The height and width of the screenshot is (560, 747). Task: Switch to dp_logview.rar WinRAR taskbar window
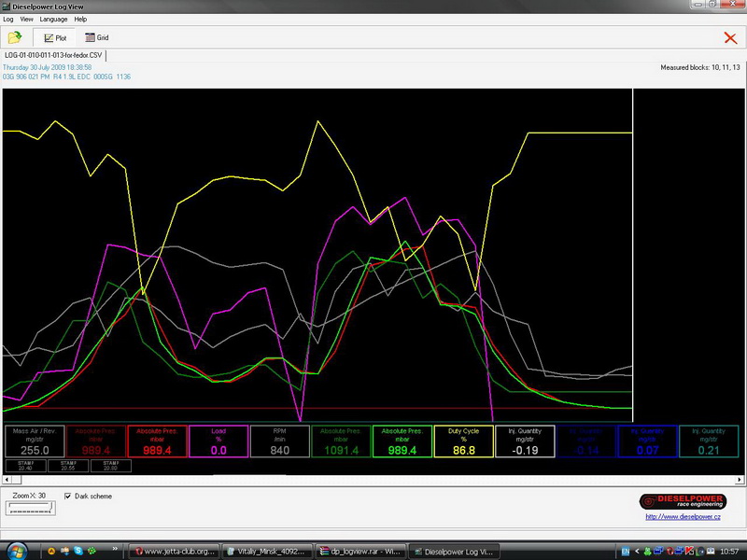(x=360, y=552)
